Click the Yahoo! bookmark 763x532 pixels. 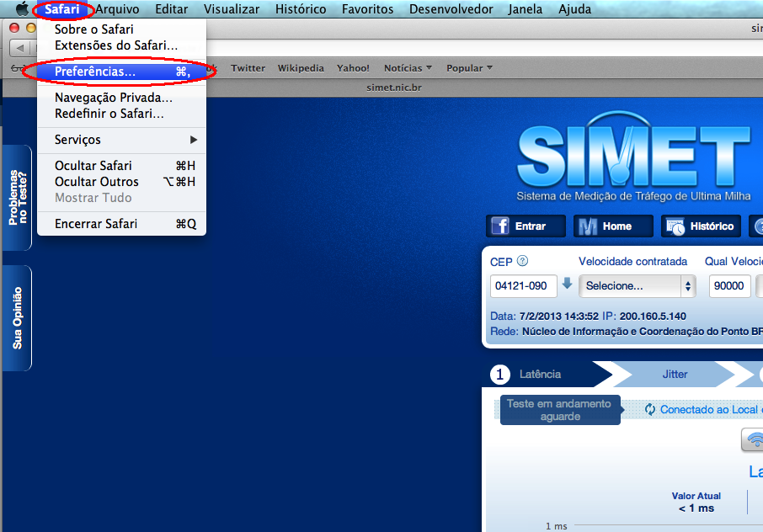click(353, 68)
